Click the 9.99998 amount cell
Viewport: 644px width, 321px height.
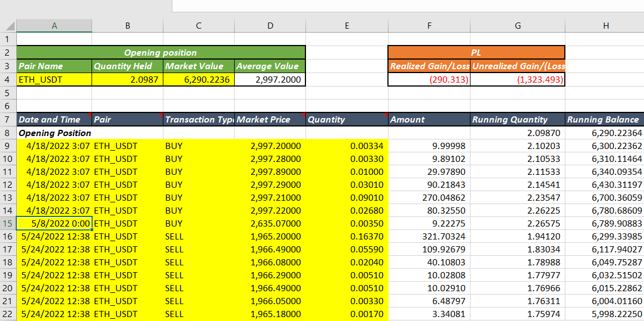429,146
